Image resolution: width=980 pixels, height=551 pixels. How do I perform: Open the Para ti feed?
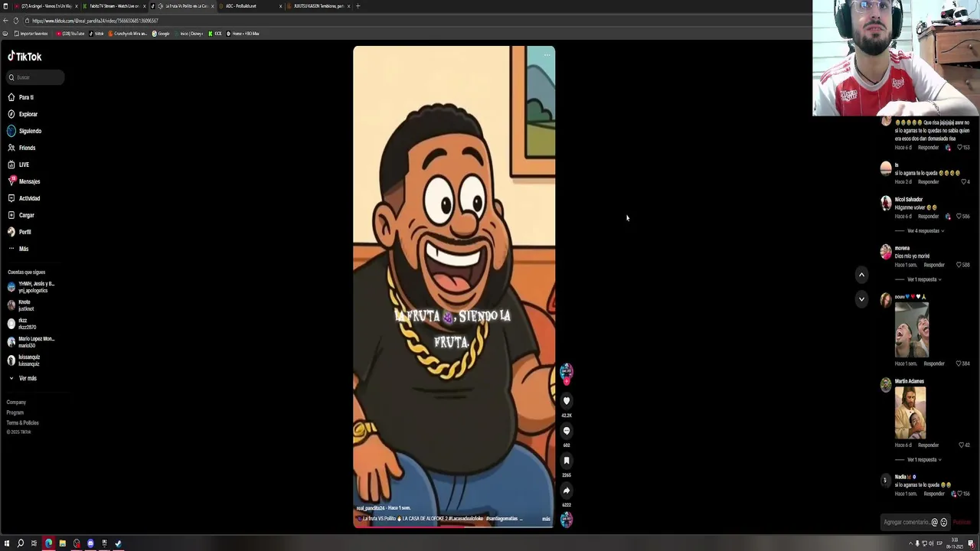click(21, 97)
